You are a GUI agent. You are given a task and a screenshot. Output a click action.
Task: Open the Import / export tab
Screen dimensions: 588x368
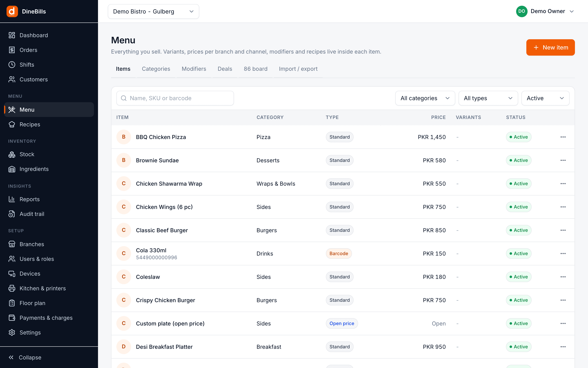pos(298,69)
